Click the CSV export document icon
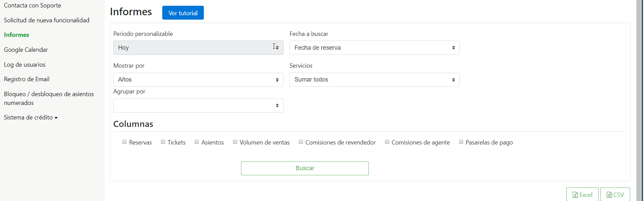644x201 pixels. [x=609, y=195]
